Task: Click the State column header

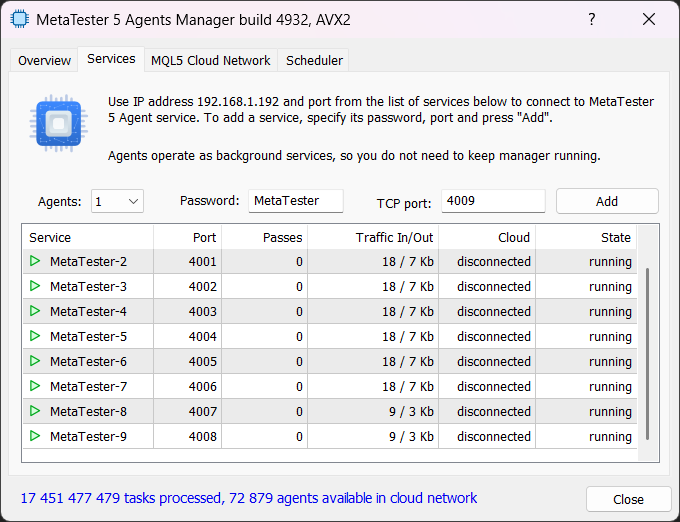Action: (x=586, y=237)
